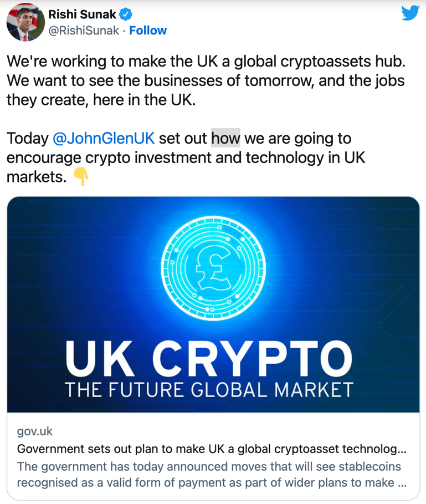Click the gov.uk domain label
The image size is (426, 504).
[35, 431]
